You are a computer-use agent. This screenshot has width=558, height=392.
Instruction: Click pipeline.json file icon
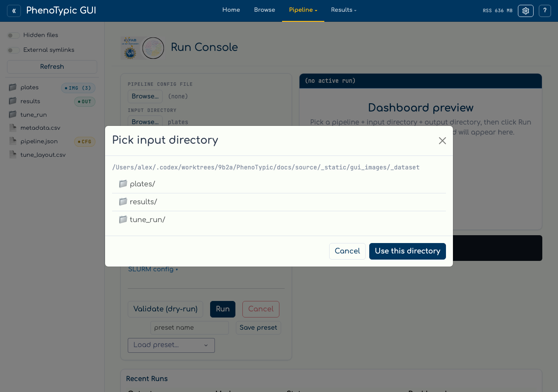pyautogui.click(x=13, y=142)
